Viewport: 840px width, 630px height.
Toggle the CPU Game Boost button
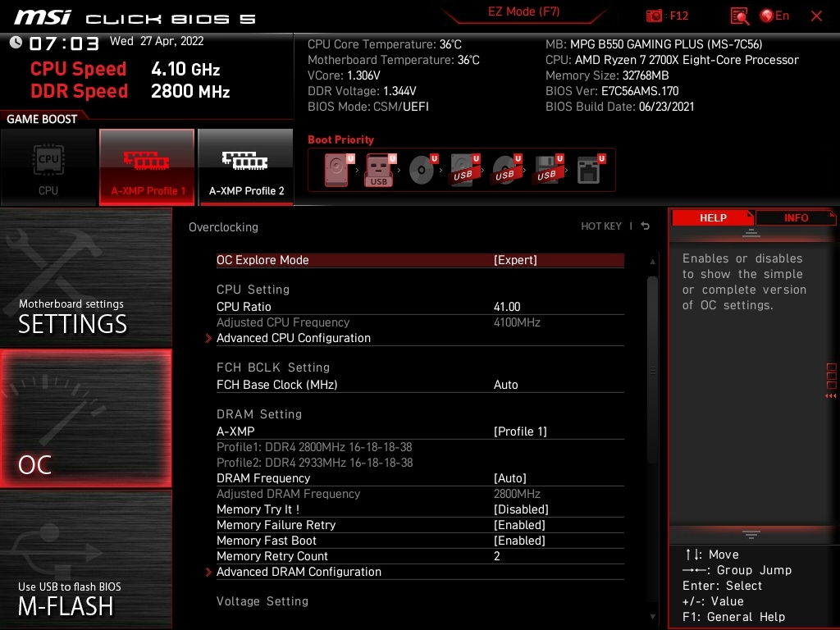48,167
